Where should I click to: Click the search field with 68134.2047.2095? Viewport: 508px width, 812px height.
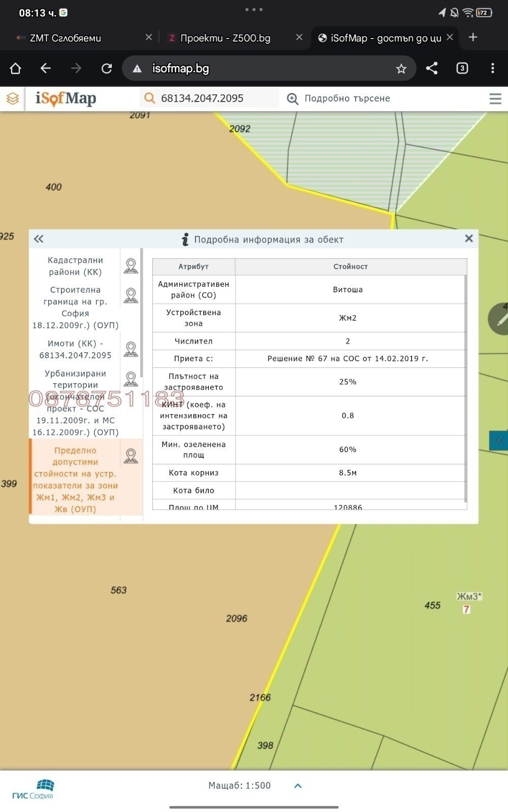point(209,98)
